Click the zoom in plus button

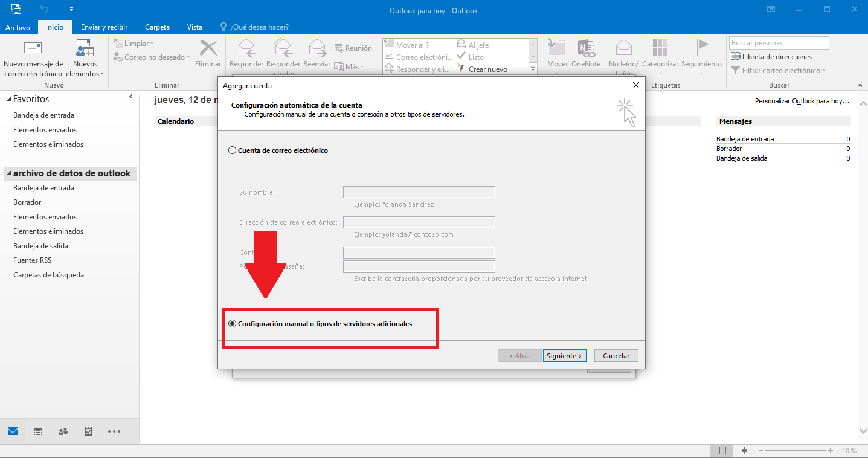(831, 451)
